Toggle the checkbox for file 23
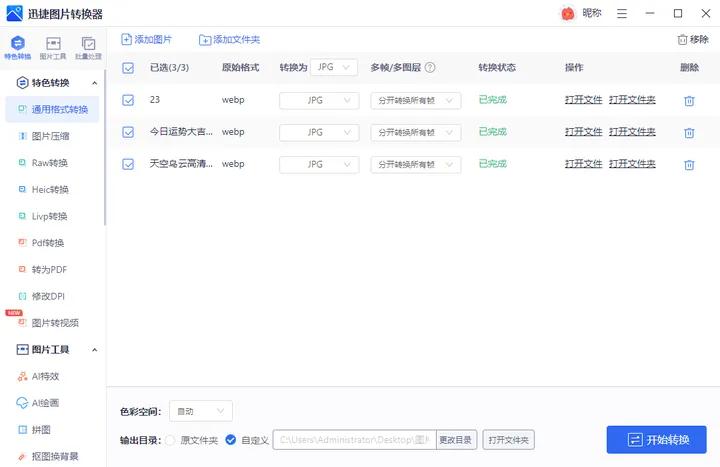This screenshot has width=720, height=467. (127, 101)
